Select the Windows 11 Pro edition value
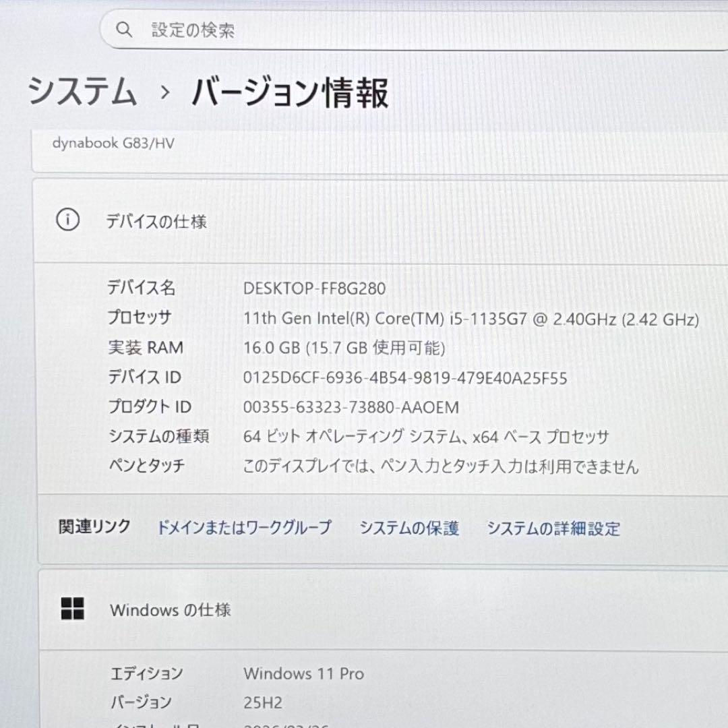This screenshot has width=728, height=728. click(303, 673)
